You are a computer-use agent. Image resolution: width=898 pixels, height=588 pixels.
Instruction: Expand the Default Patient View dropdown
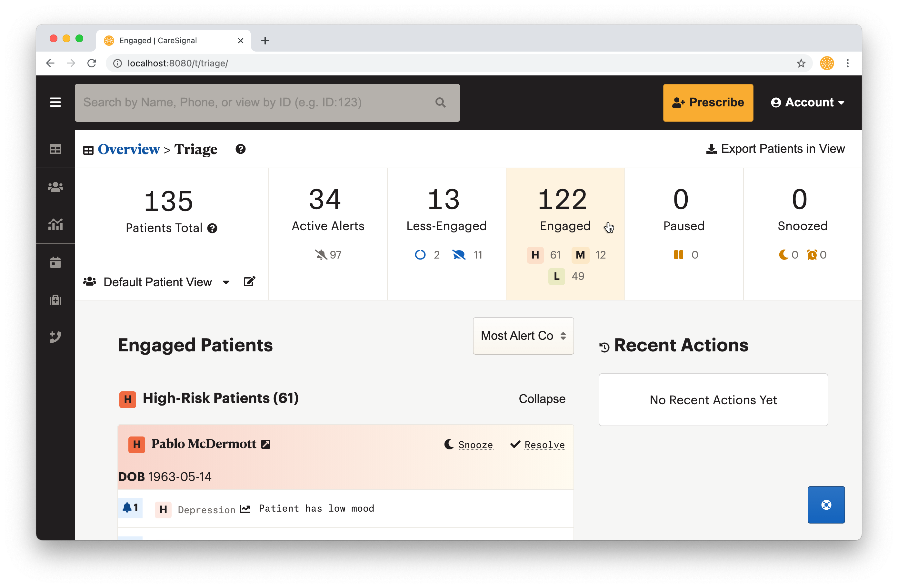point(226,282)
